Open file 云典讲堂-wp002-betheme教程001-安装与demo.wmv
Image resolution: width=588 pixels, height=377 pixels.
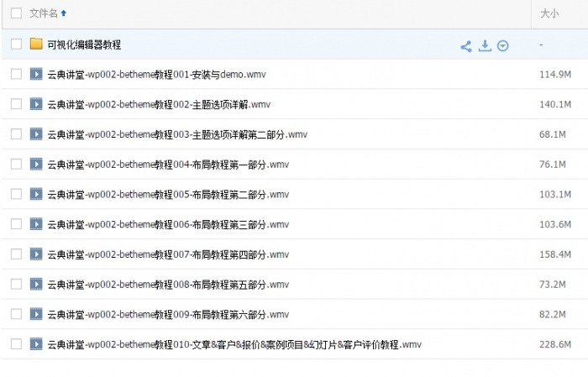point(157,75)
